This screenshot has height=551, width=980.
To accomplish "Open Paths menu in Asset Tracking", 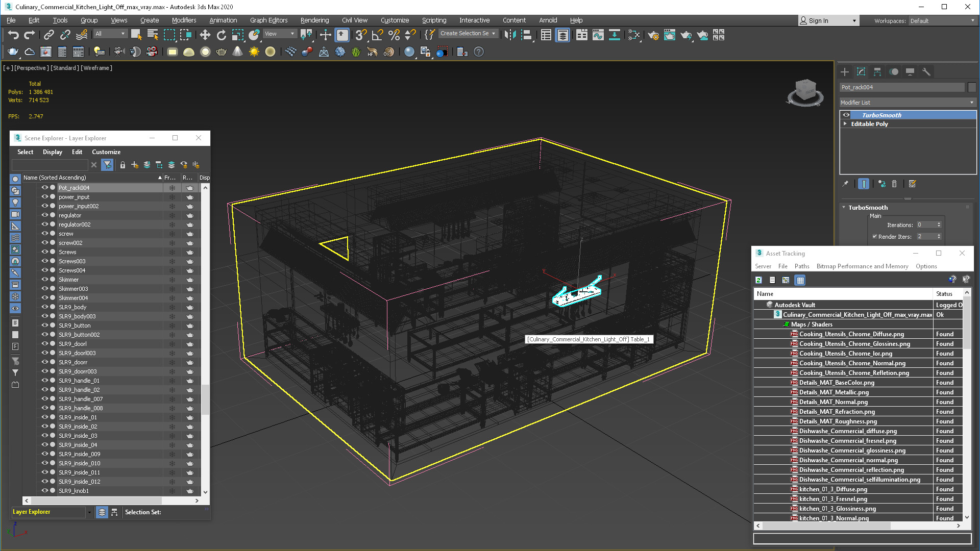I will pyautogui.click(x=802, y=266).
